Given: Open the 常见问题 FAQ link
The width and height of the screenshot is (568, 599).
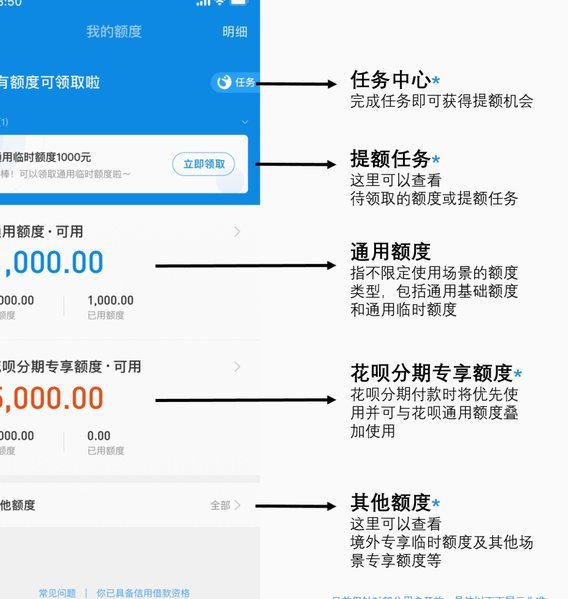Looking at the screenshot, I should pyautogui.click(x=57, y=593).
